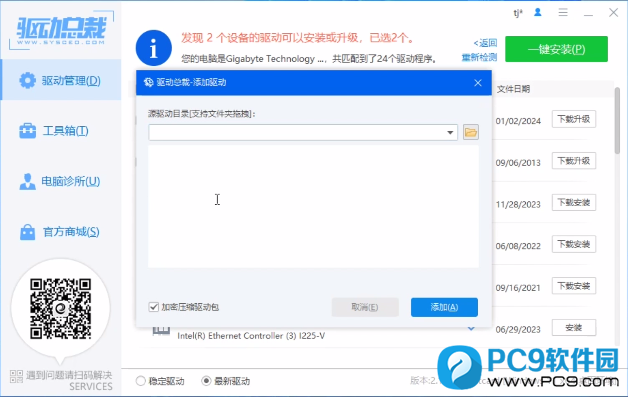This screenshot has height=397, width=628.
Task: Click the date 01/02/2024
Action: coord(518,121)
